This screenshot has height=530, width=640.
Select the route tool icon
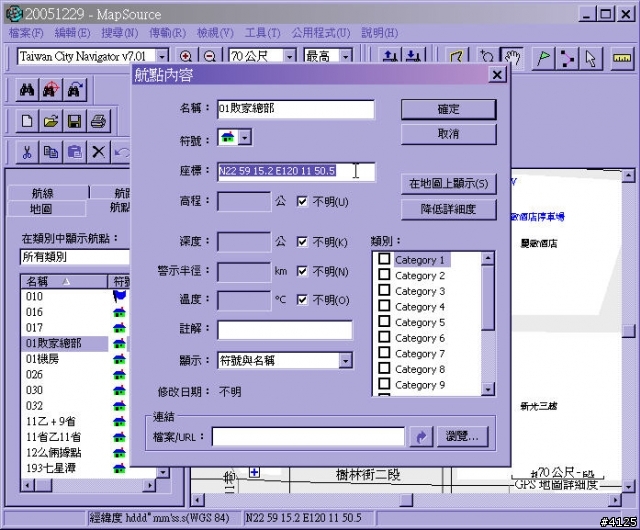[567, 58]
